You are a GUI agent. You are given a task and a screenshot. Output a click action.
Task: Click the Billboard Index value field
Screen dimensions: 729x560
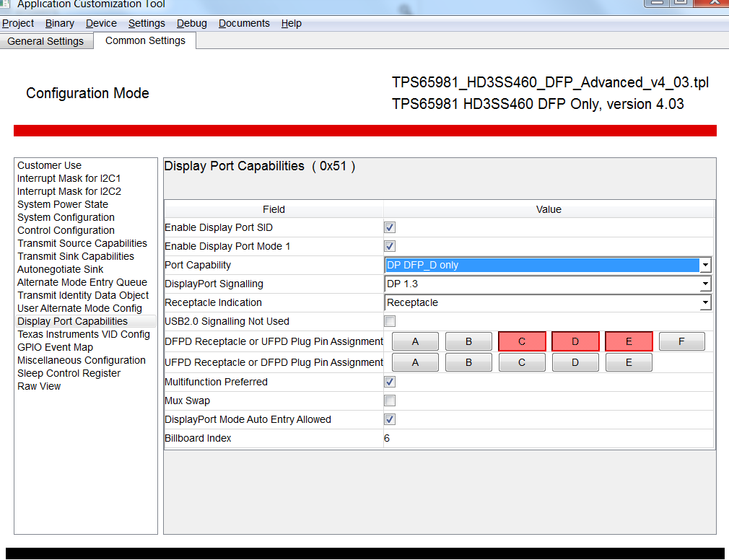548,438
